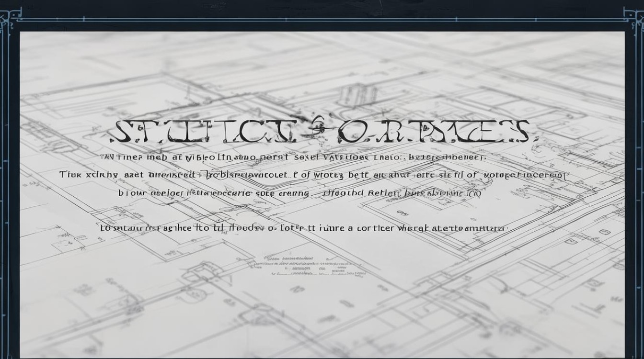Click the dark top border bar of frame
The image size is (644, 359).
point(322,9)
